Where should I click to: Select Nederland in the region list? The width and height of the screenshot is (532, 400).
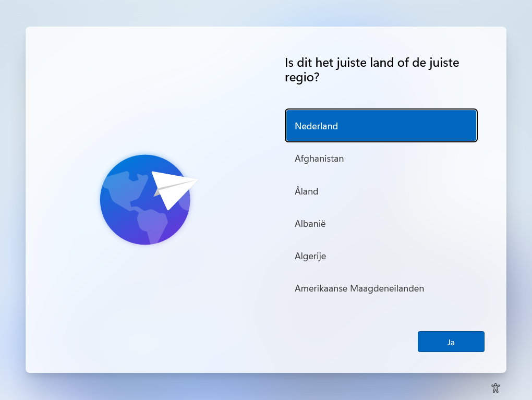click(381, 126)
